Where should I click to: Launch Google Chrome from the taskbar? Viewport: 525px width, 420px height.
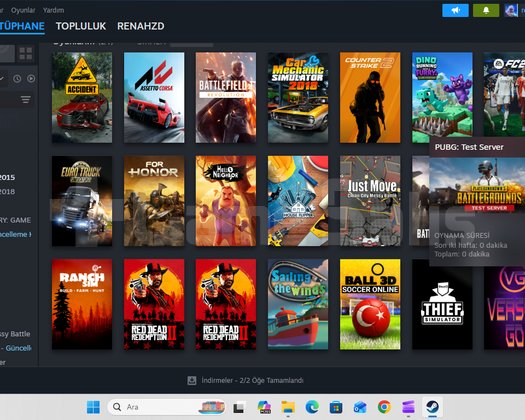[384, 407]
